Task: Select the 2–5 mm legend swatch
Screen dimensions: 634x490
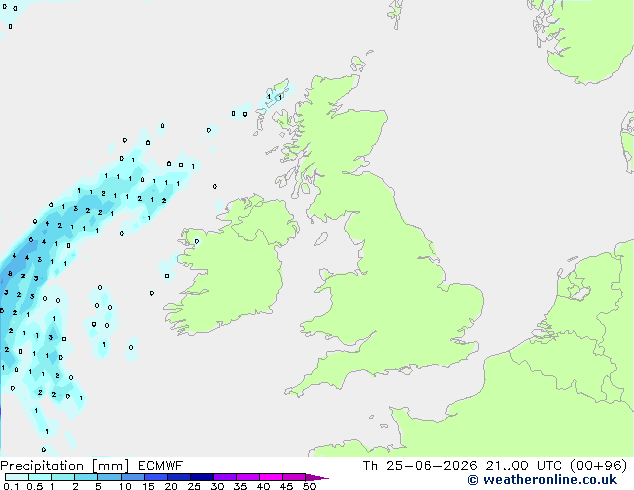Action: pyautogui.click(x=86, y=477)
